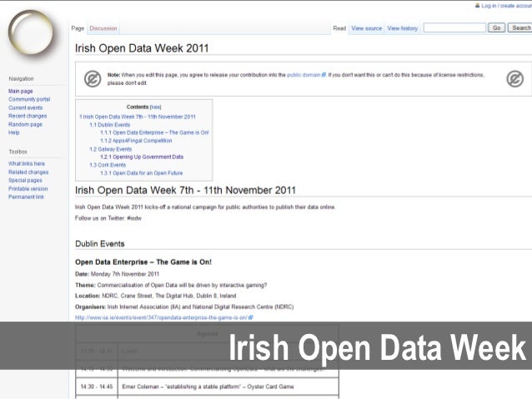Click the right public domain copyright icon
This screenshot has width=532, height=399.
click(514, 78)
